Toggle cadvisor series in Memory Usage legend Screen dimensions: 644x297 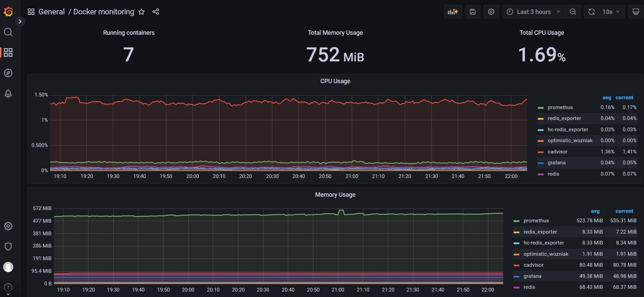click(533, 265)
